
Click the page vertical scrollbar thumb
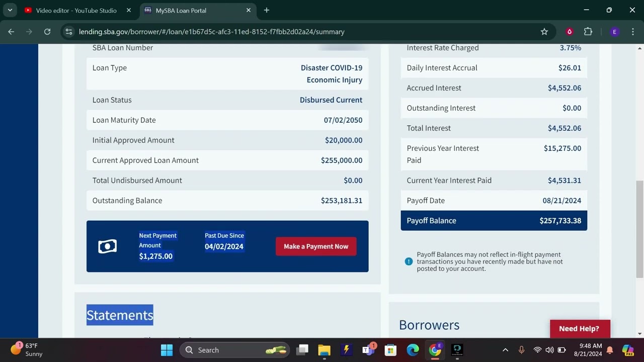pyautogui.click(x=640, y=229)
